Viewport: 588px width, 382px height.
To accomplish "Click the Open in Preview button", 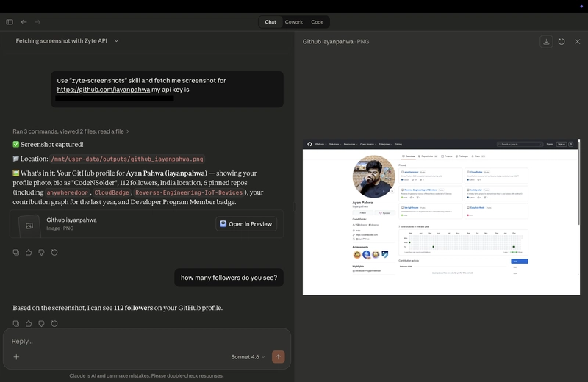I will (x=245, y=224).
